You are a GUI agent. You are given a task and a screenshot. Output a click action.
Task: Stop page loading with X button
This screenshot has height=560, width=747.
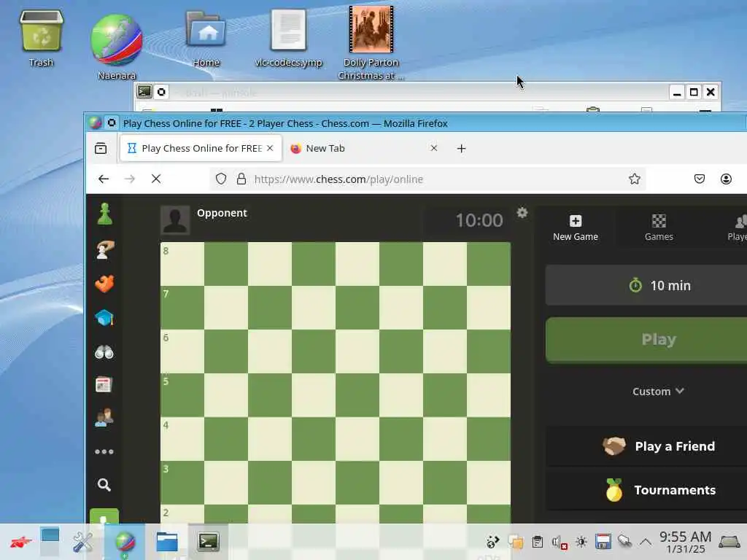click(156, 179)
